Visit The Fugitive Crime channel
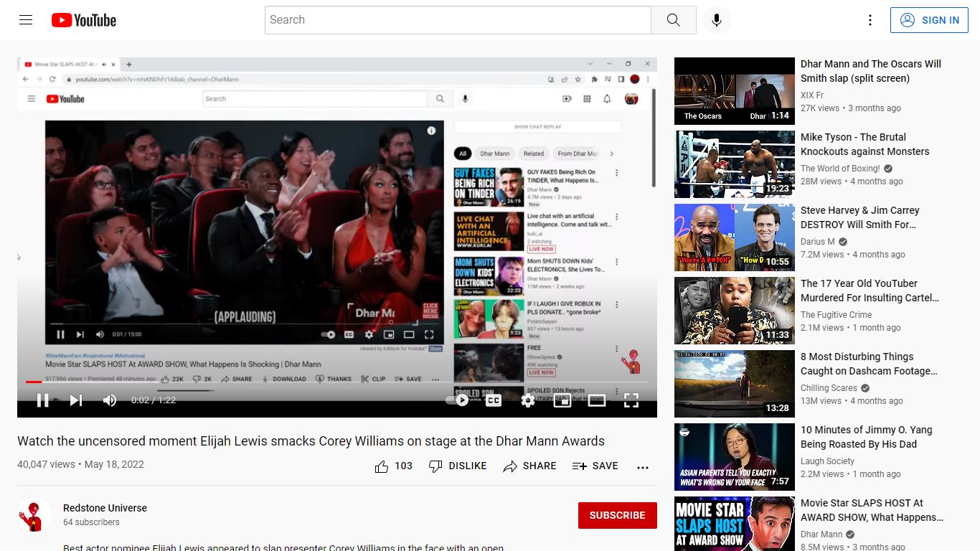This screenshot has width=980, height=551. point(837,315)
